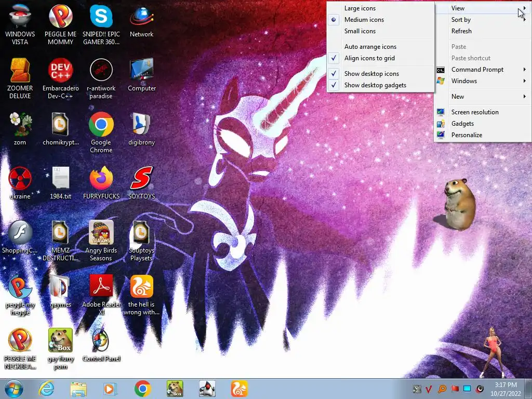Image resolution: width=532 pixels, height=399 pixels.
Task: Open Chrome from the taskbar
Action: 142,389
